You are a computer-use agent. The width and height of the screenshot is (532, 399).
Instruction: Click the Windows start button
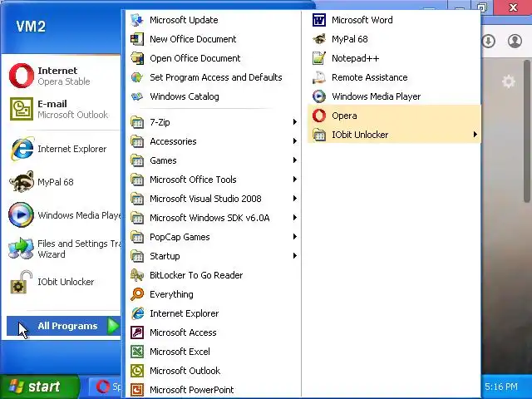tap(40, 387)
